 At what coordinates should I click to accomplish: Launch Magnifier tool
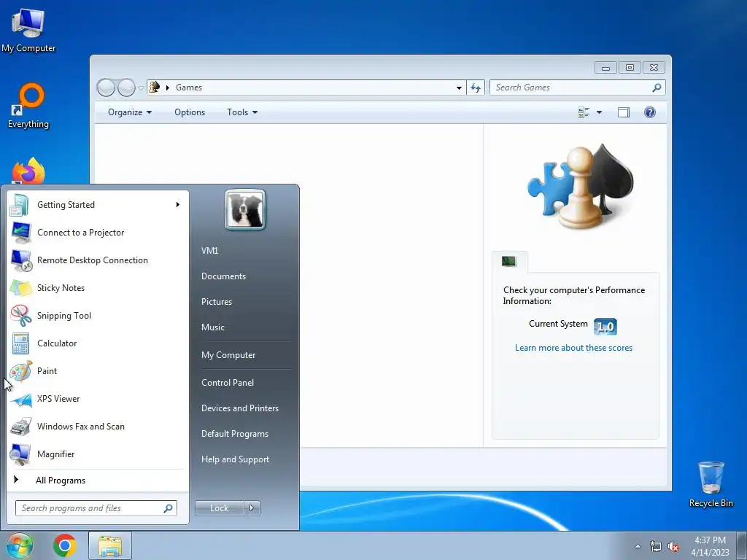coord(98,454)
